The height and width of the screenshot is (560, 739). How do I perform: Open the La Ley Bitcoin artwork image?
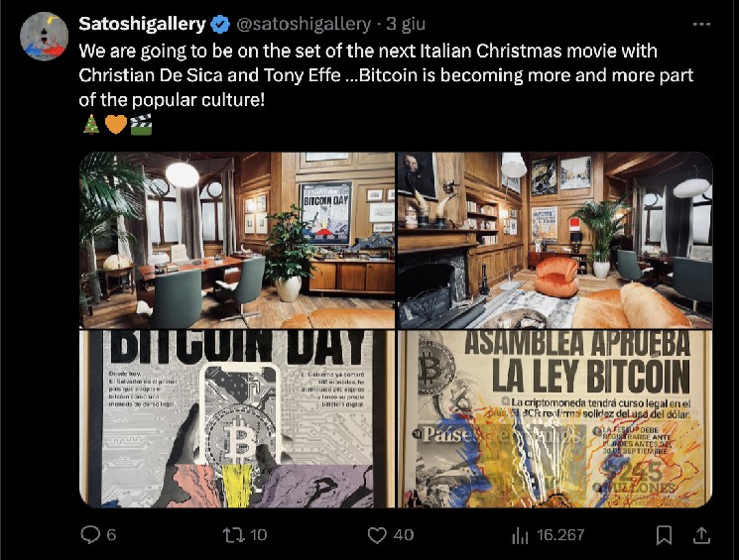click(x=554, y=418)
